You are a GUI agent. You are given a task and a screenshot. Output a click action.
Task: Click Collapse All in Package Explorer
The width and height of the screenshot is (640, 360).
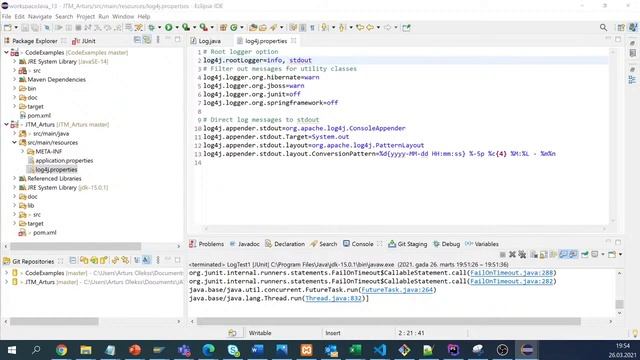click(x=137, y=40)
